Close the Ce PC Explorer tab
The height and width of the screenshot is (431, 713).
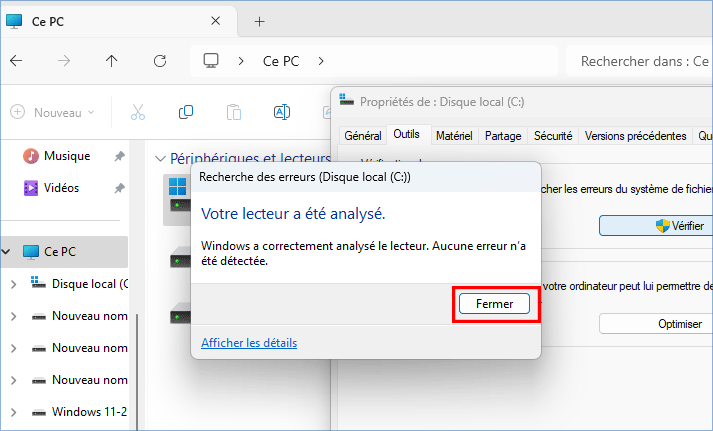click(x=216, y=21)
